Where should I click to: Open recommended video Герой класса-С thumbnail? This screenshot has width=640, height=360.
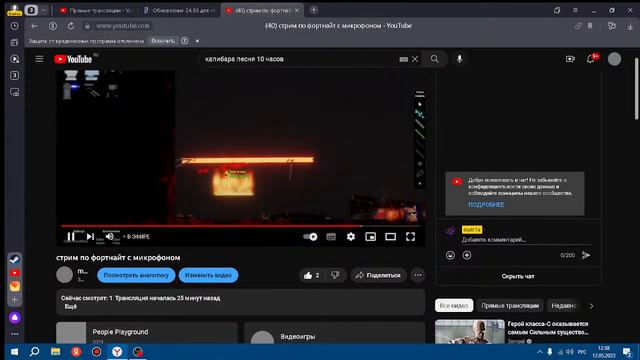[470, 331]
